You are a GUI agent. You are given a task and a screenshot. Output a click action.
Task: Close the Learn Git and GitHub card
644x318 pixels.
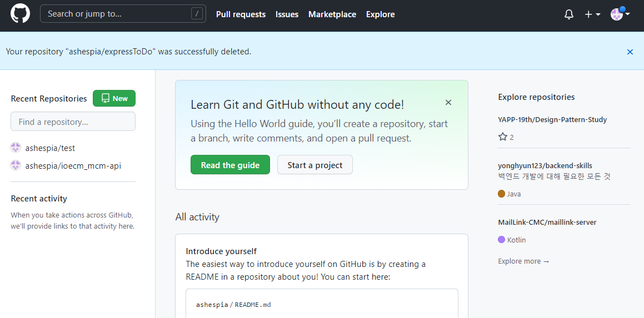(x=448, y=103)
